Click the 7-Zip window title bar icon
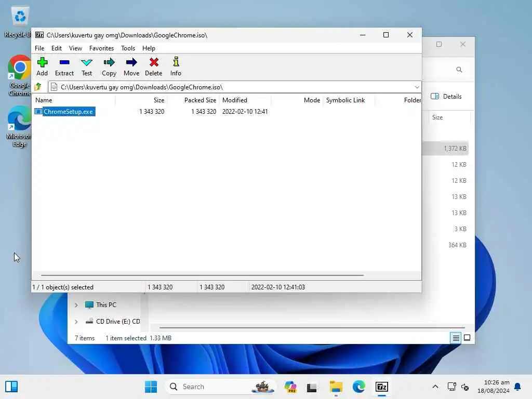Screen dimensions: 532x399 point(39,35)
